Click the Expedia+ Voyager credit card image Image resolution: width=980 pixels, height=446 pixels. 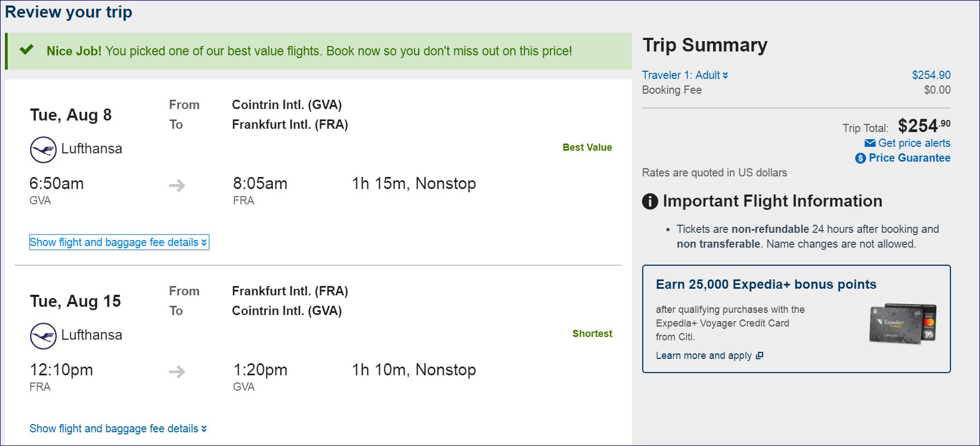pyautogui.click(x=903, y=324)
